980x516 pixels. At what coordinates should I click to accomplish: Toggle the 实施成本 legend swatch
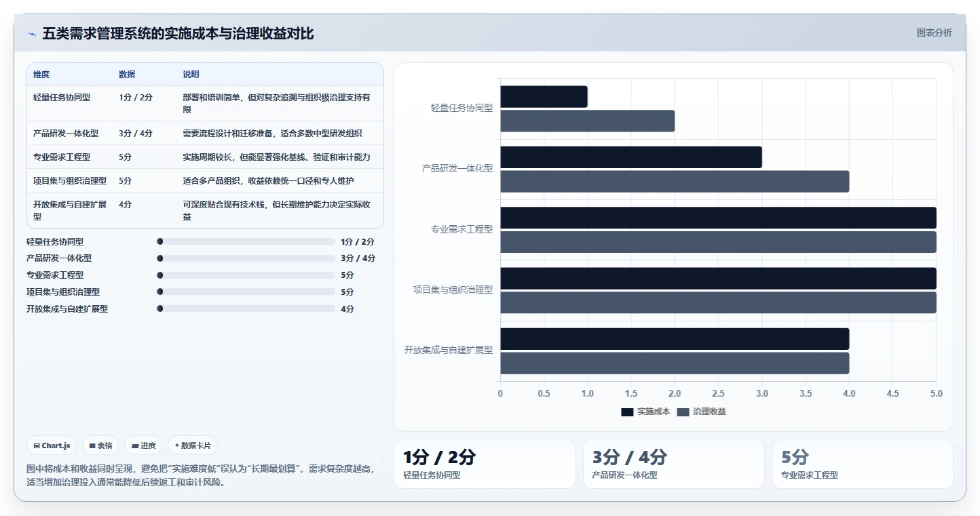[627, 412]
